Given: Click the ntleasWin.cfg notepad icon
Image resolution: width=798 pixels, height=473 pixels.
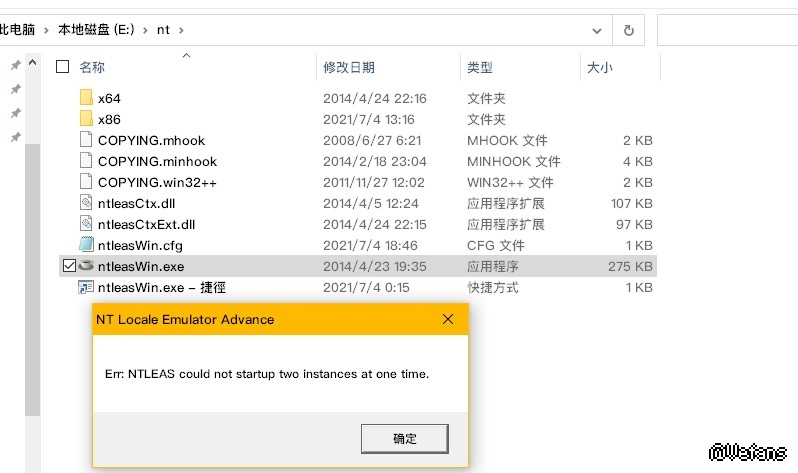Looking at the screenshot, I should click(x=86, y=244).
